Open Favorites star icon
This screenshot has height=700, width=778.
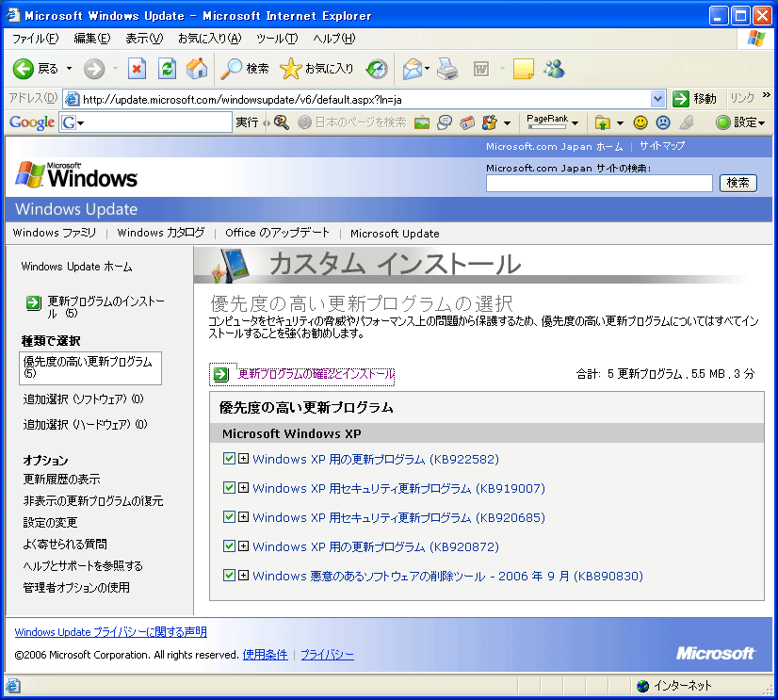click(x=291, y=69)
